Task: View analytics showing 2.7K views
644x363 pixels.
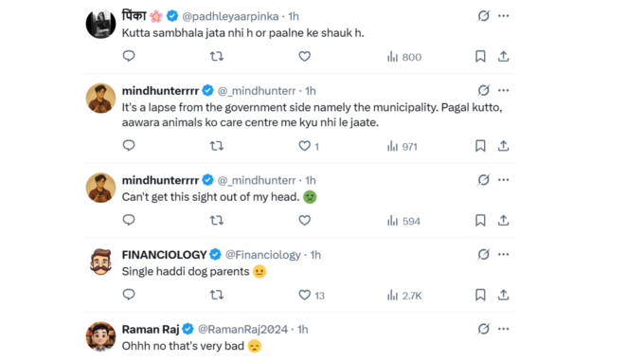Action: (x=404, y=296)
